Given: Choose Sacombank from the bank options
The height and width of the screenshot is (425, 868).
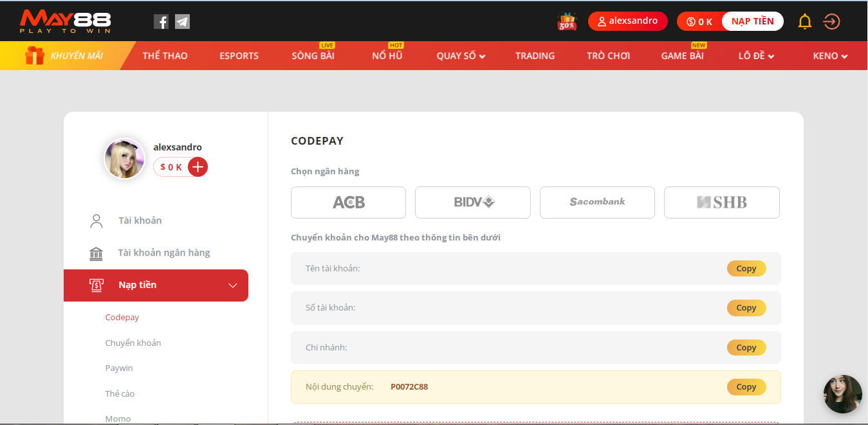Looking at the screenshot, I should 597,202.
